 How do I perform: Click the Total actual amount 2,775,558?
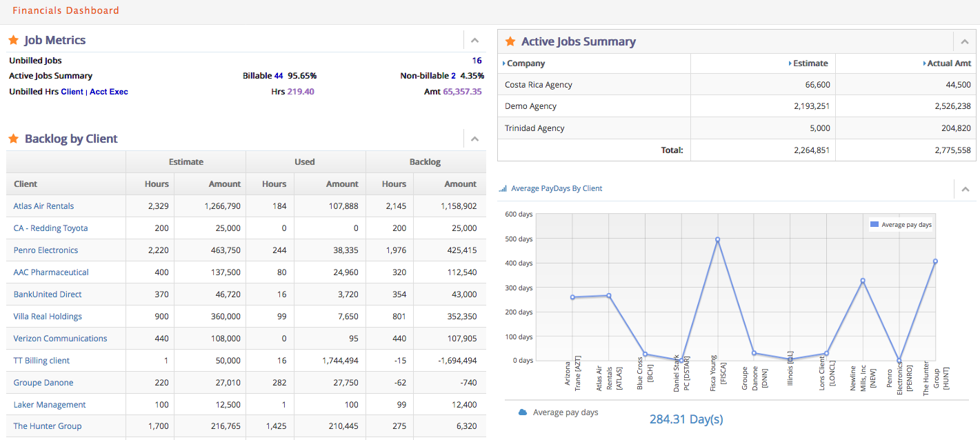[953, 150]
